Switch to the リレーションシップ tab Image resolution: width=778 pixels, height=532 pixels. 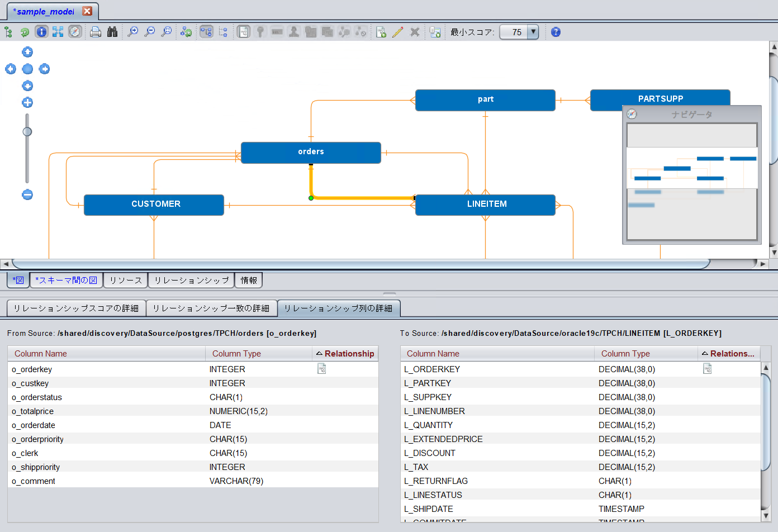(191, 280)
